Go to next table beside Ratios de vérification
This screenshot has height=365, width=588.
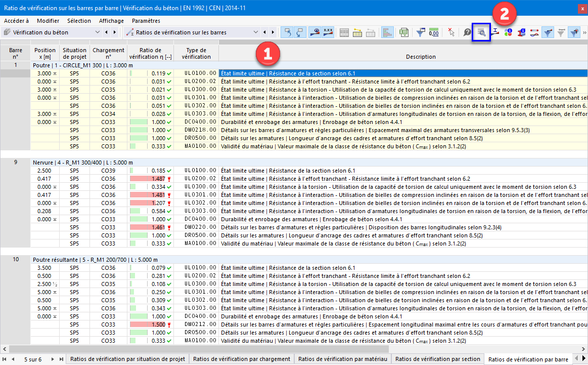tap(273, 32)
